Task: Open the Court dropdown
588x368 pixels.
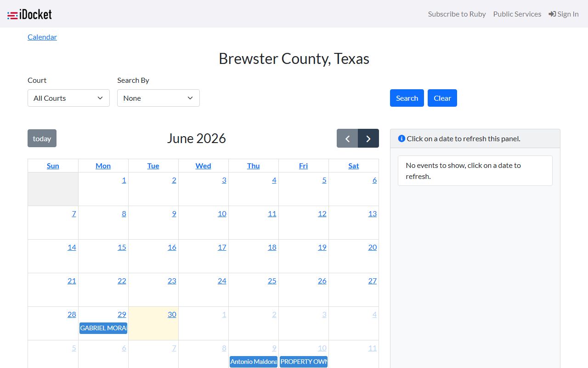Action: point(68,98)
